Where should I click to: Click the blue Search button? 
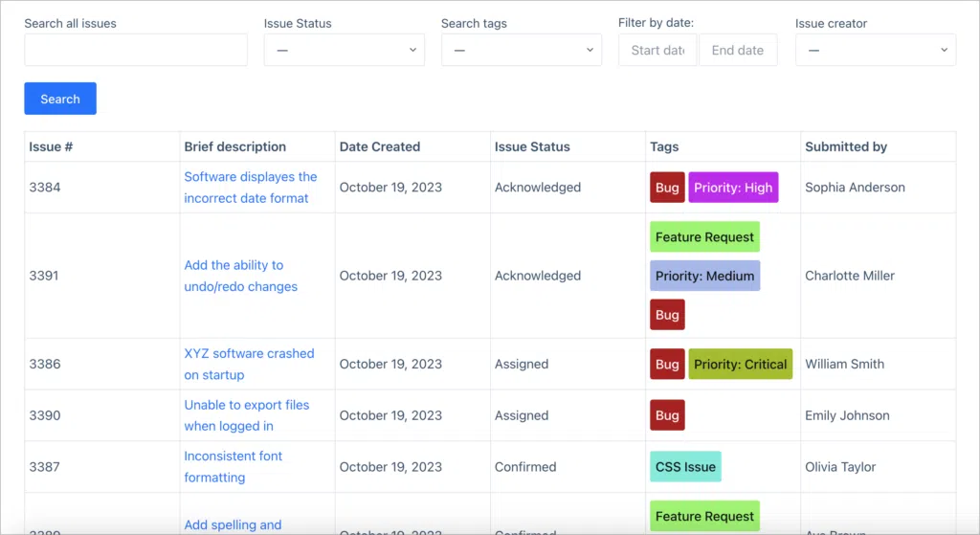point(60,99)
